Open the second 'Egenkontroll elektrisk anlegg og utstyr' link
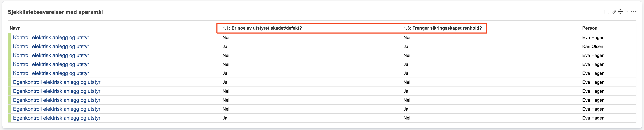 pos(56,91)
